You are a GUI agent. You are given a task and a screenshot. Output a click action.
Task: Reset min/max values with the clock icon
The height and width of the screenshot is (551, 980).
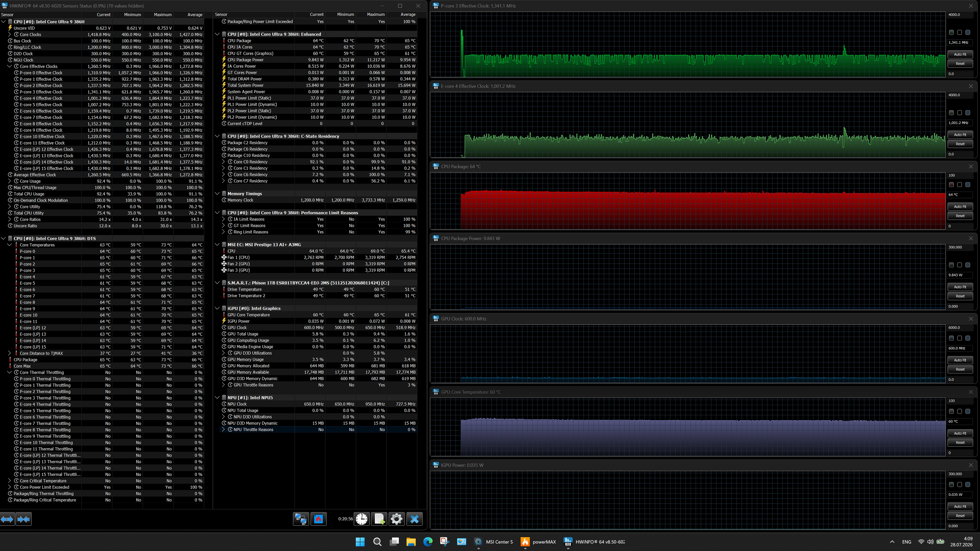point(361,519)
